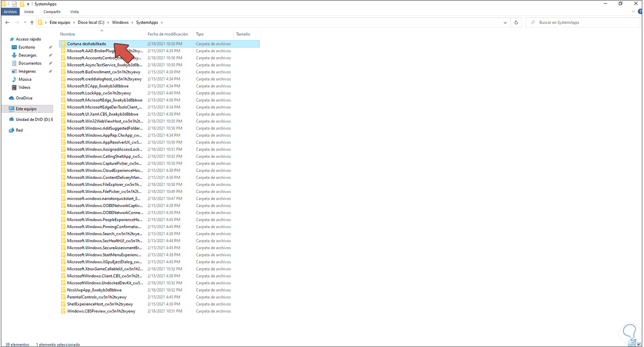
Task: Navigate up to Windows with up arrow
Action: point(32,22)
